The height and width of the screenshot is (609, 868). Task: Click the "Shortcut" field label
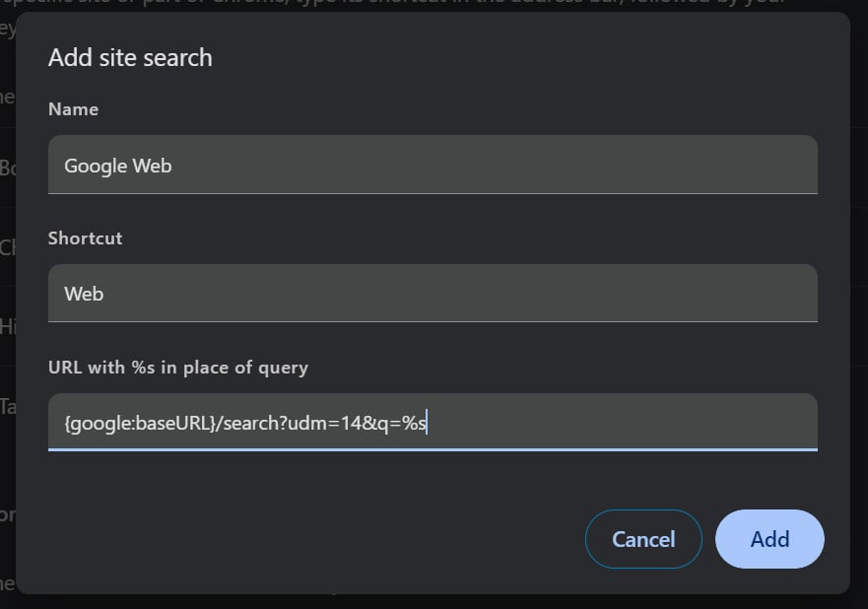(85, 238)
